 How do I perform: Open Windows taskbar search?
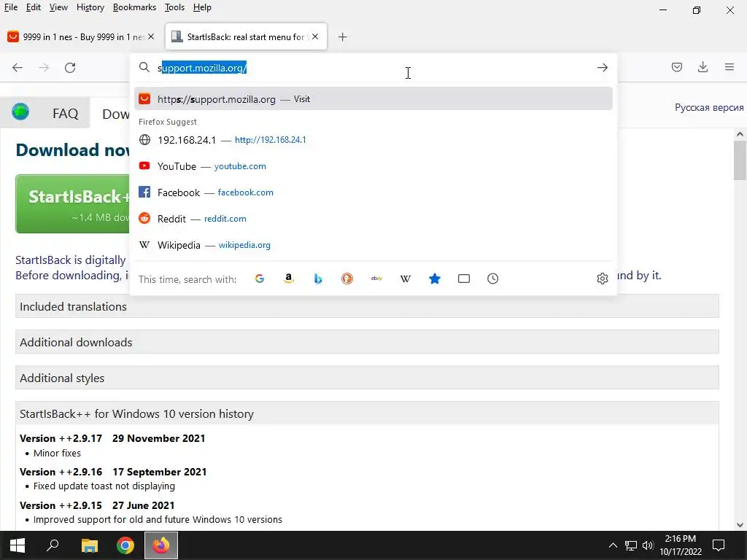coord(53,545)
